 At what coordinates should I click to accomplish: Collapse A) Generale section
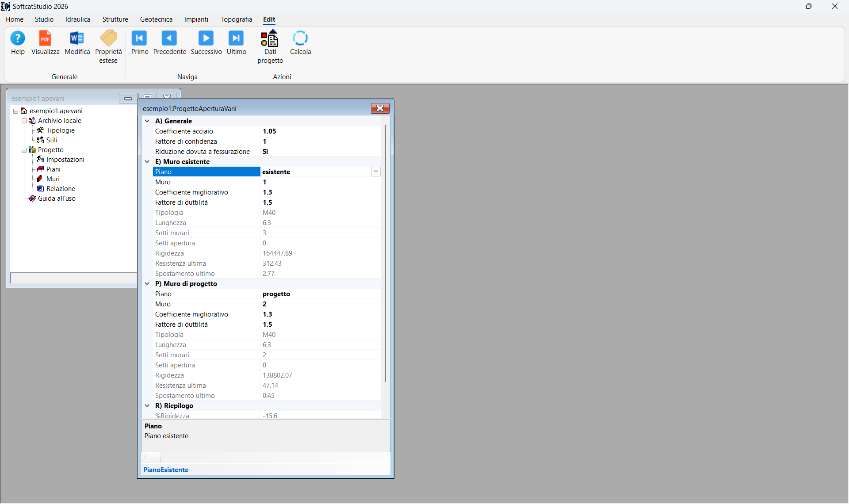click(147, 121)
